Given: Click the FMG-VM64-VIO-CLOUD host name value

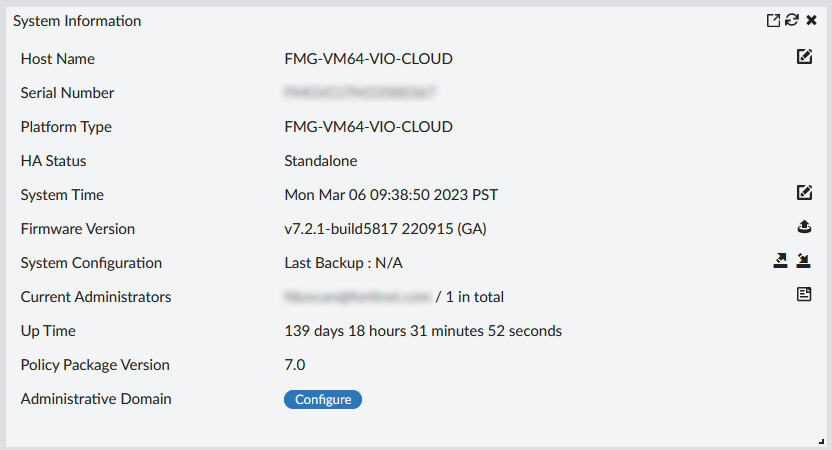Looking at the screenshot, I should coord(368,59).
